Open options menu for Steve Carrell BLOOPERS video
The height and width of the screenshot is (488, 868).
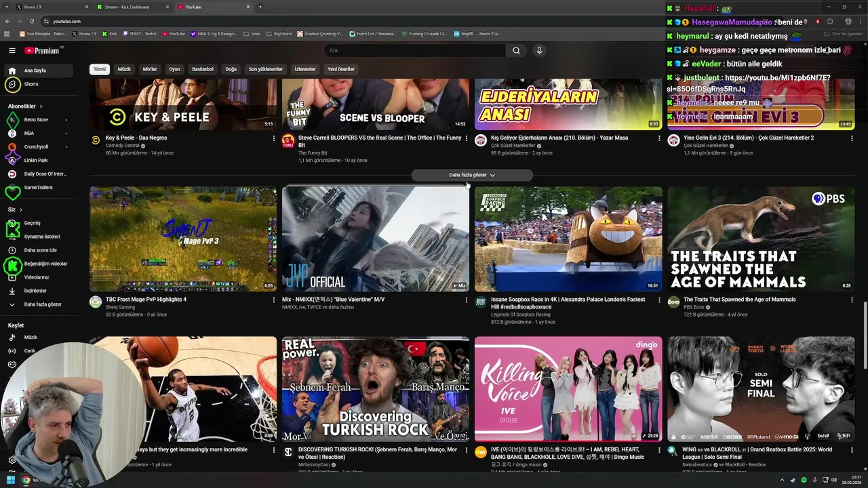tap(467, 138)
